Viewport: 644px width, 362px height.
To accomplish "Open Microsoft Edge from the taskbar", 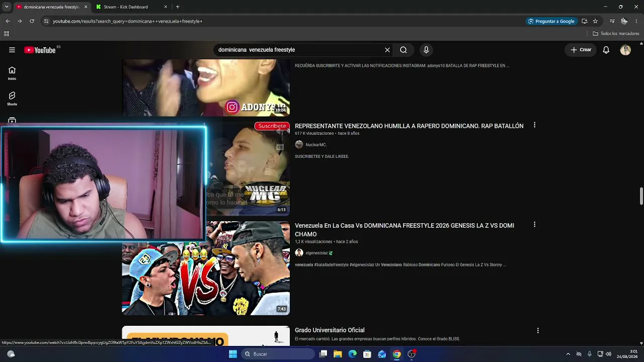I will (353, 354).
